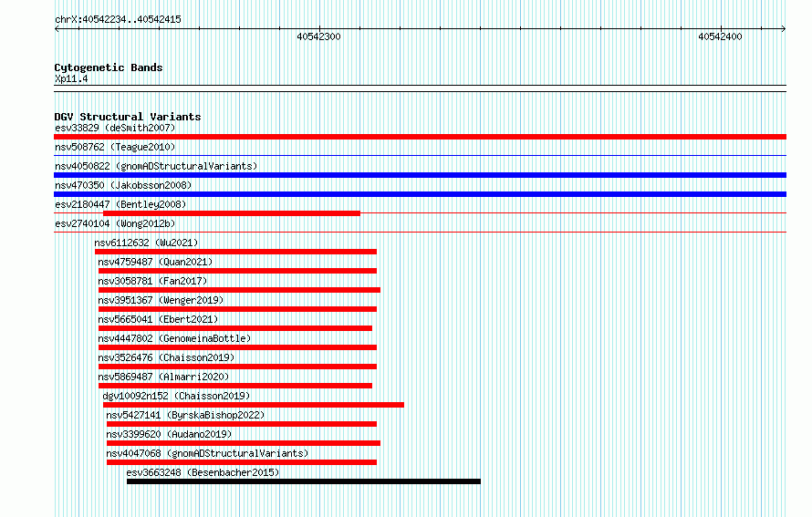Open the Cytogenetic Bands track title
Image resolution: width=812 pixels, height=517 pixels.
click(109, 67)
